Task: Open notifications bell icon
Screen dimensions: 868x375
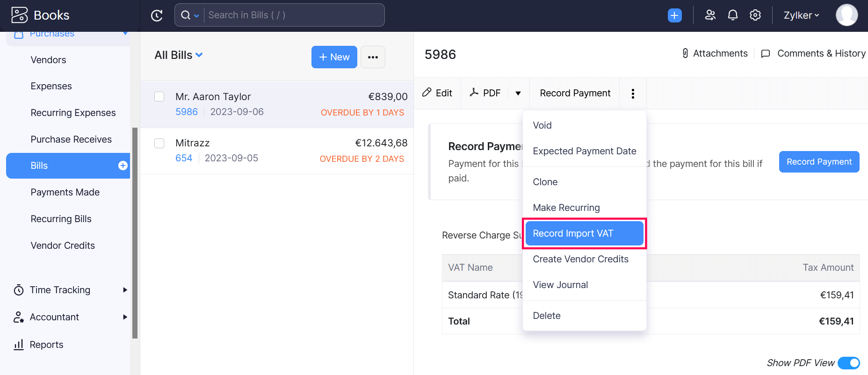Action: [732, 15]
